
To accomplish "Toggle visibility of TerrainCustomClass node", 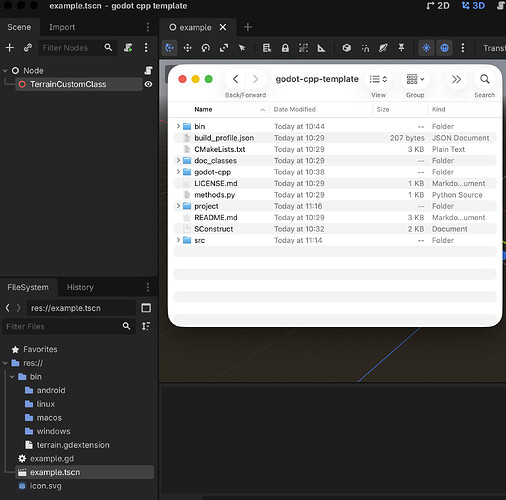I will [148, 84].
